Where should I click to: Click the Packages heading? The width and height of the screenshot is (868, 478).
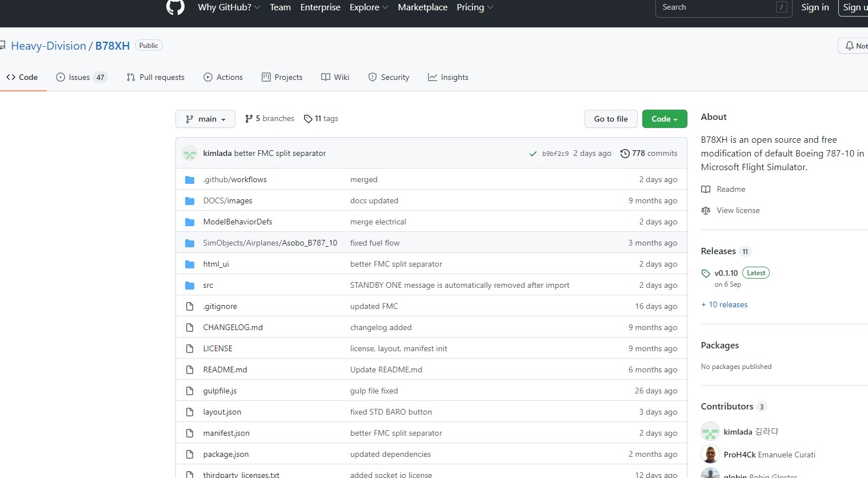click(720, 346)
